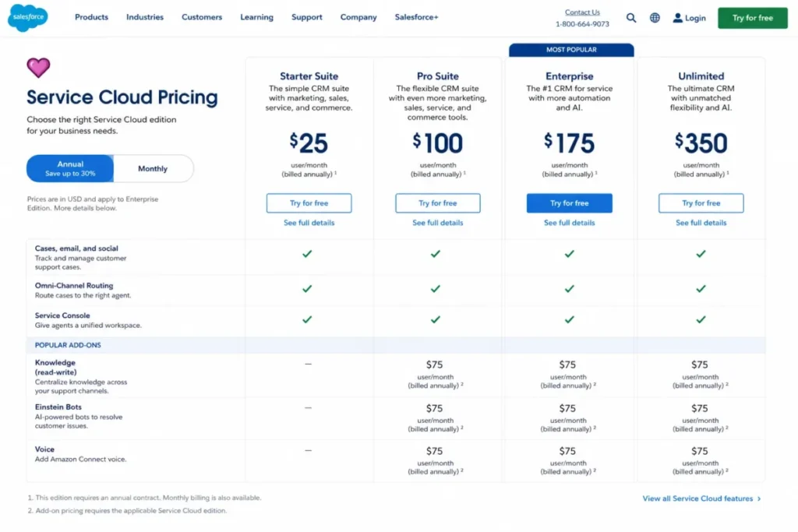Open the Learning menu
This screenshot has height=532, width=798.
[x=256, y=17]
